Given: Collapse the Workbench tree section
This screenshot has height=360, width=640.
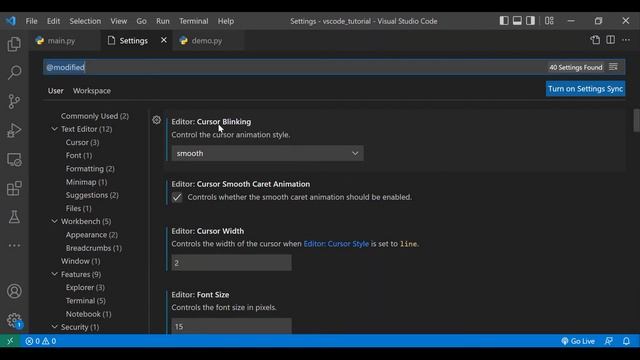Looking at the screenshot, I should point(54,221).
